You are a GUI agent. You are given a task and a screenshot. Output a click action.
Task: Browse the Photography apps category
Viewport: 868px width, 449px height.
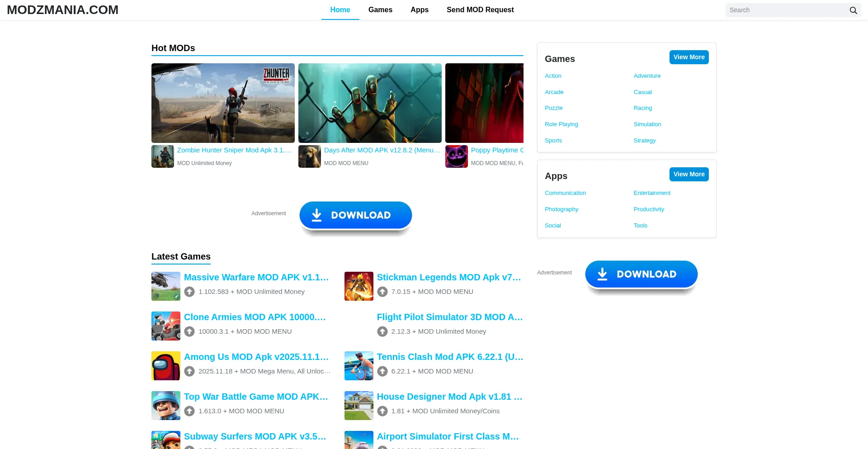(561, 209)
